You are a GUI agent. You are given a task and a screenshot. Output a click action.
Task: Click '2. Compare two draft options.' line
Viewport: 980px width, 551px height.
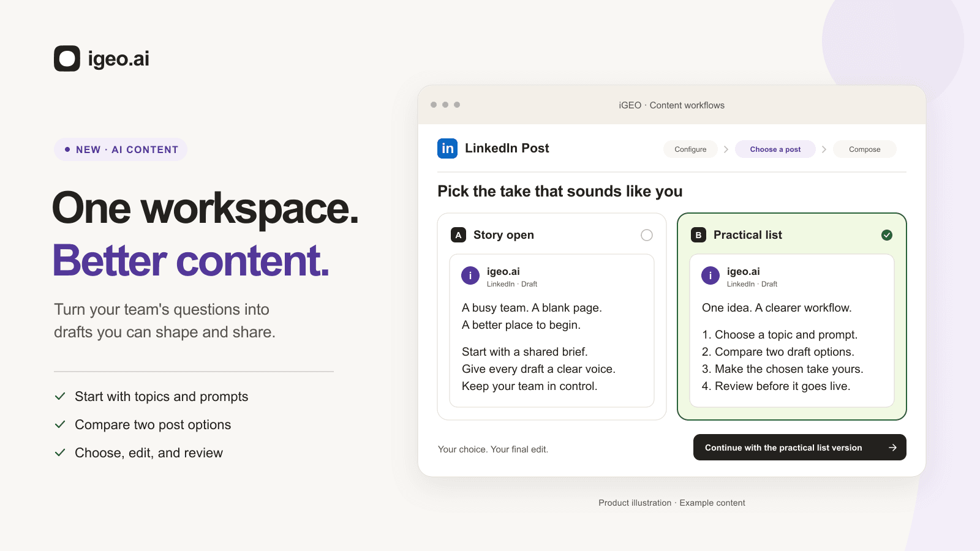pyautogui.click(x=778, y=352)
